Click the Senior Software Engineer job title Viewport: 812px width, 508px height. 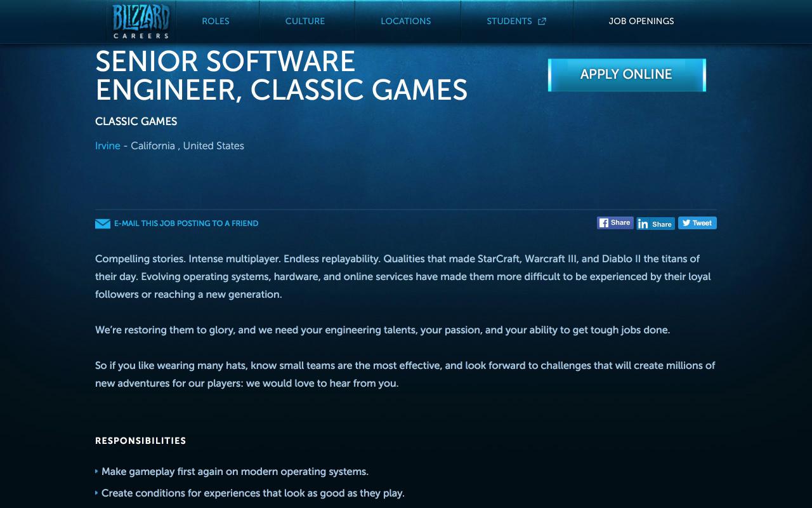[x=282, y=76]
